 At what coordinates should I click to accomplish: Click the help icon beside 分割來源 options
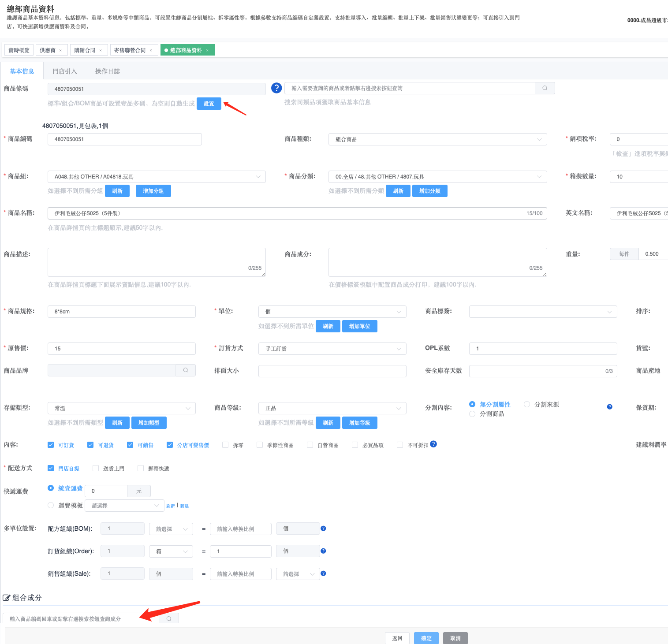tap(609, 407)
